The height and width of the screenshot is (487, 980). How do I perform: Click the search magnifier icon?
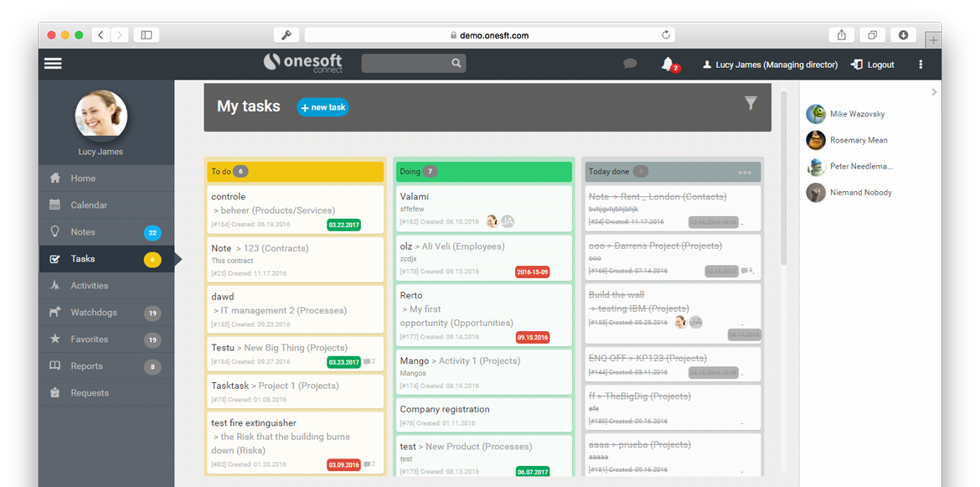click(456, 64)
